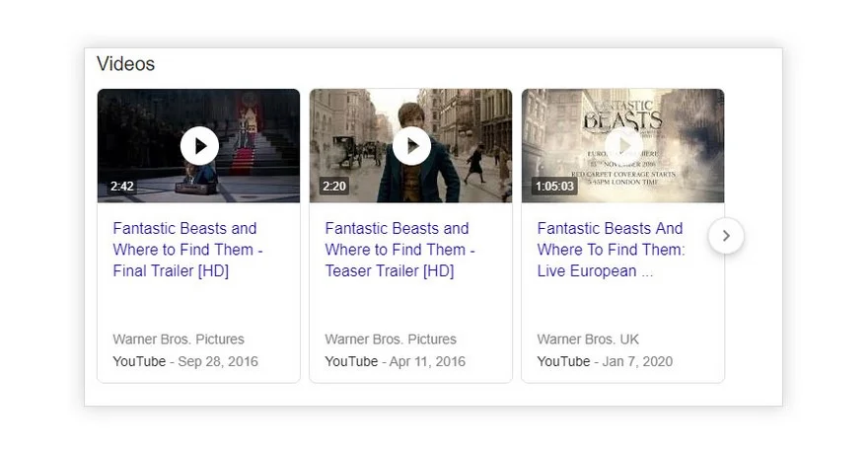
Task: Play the Teaser Trailer video
Action: click(411, 146)
